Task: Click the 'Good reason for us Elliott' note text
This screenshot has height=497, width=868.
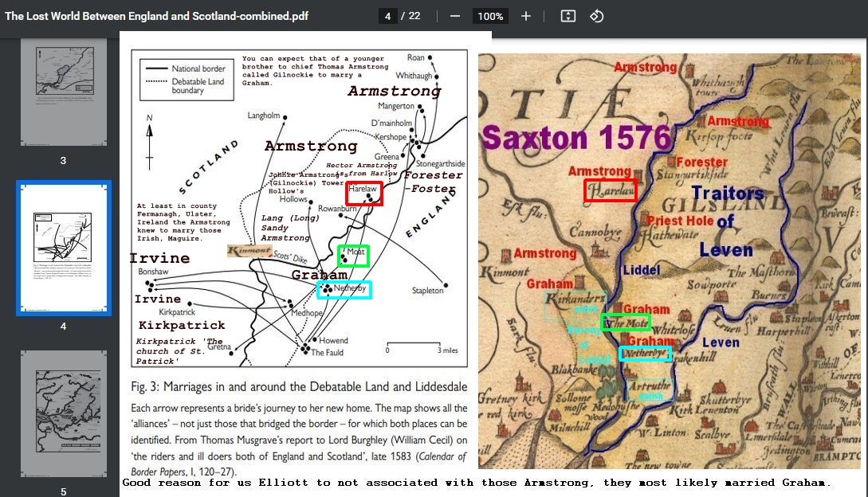Action: pos(477,483)
